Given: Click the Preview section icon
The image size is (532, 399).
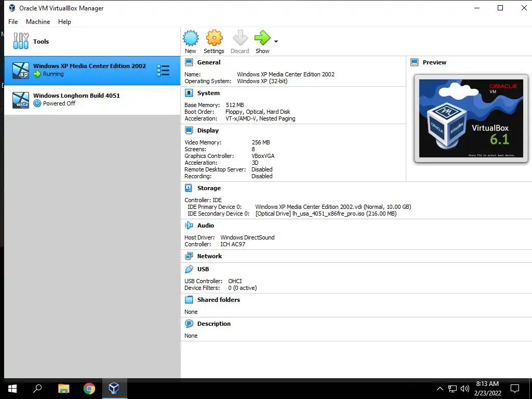Looking at the screenshot, I should [414, 62].
